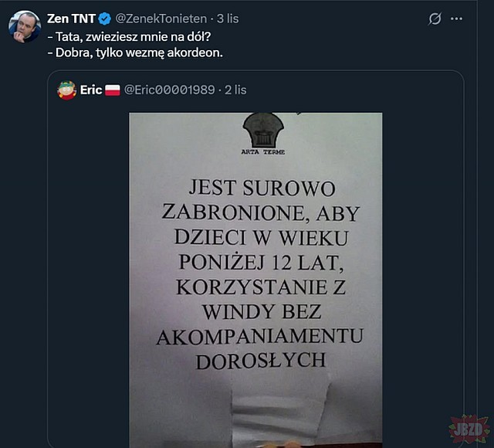
Task: Click the "JEST SUROWO" headline on the sign
Action: (x=262, y=188)
